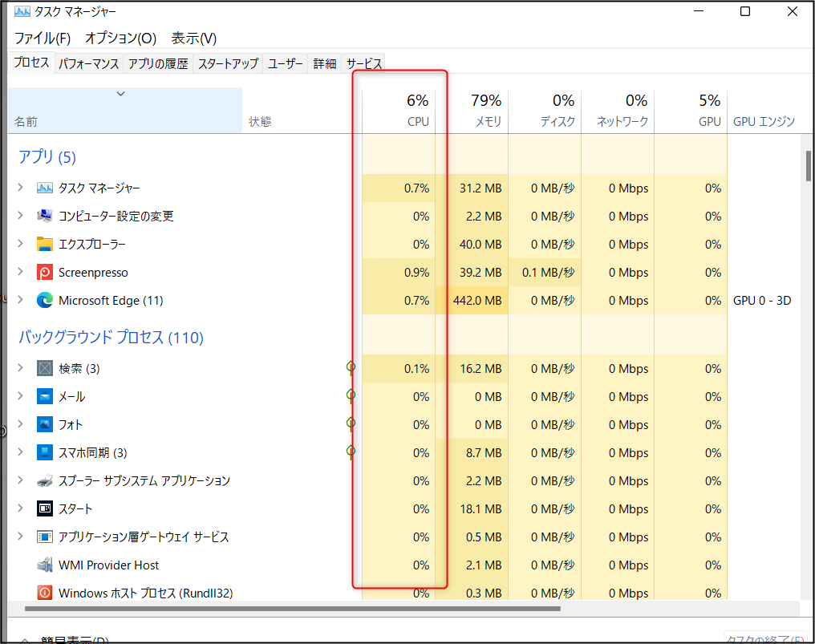
Task: Click the アプリケーション層ゲートウェイ サービス icon
Action: (45, 537)
